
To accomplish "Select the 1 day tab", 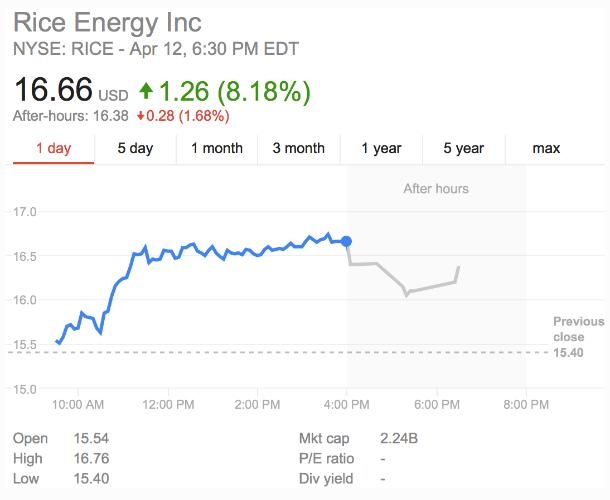I will 53,148.
